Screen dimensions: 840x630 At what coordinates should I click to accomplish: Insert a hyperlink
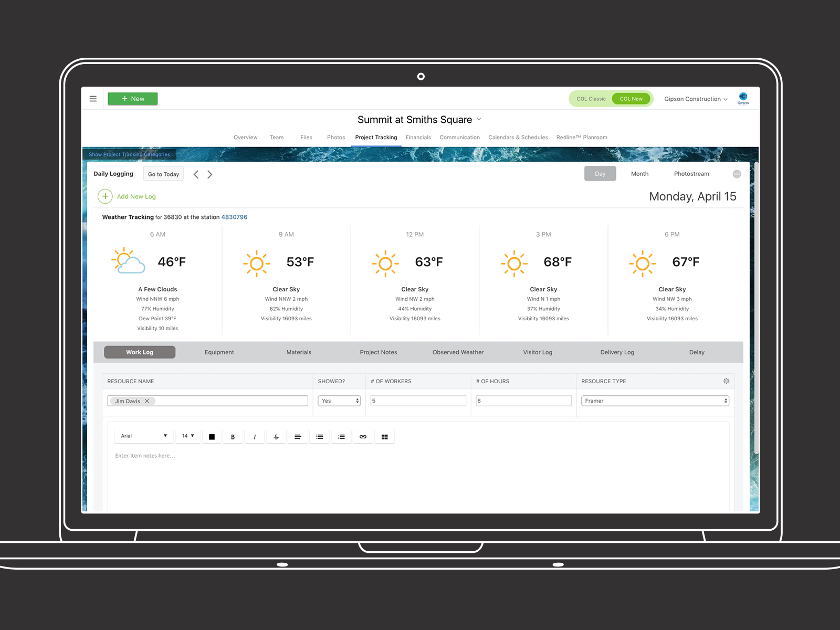pyautogui.click(x=363, y=437)
